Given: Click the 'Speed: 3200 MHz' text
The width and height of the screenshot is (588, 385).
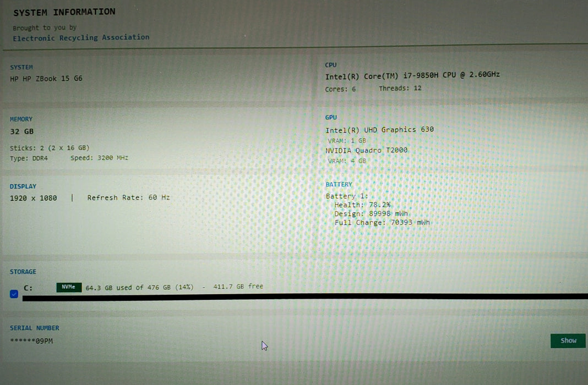Looking at the screenshot, I should [99, 158].
